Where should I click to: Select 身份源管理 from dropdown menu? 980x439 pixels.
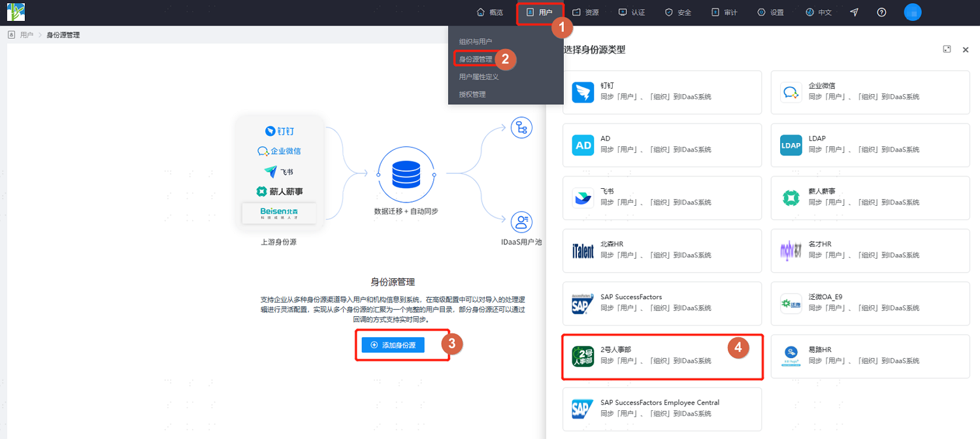click(x=476, y=59)
